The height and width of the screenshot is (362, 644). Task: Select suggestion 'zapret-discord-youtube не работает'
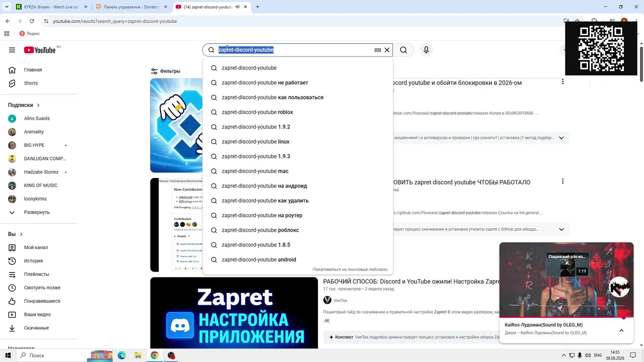click(298, 82)
